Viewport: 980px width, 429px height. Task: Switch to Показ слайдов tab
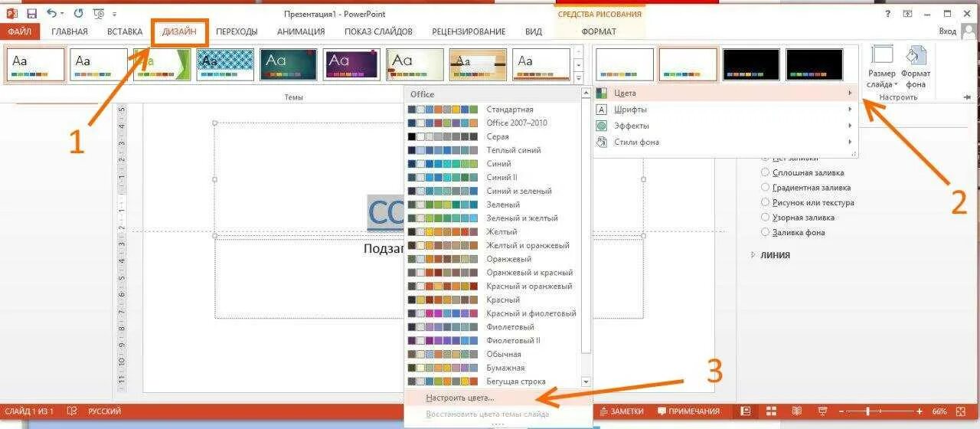[378, 31]
